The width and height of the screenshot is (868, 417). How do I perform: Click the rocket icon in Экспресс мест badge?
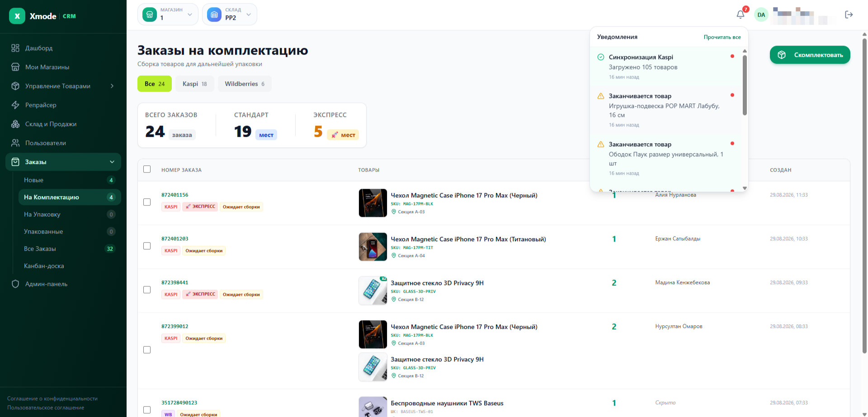coord(335,135)
